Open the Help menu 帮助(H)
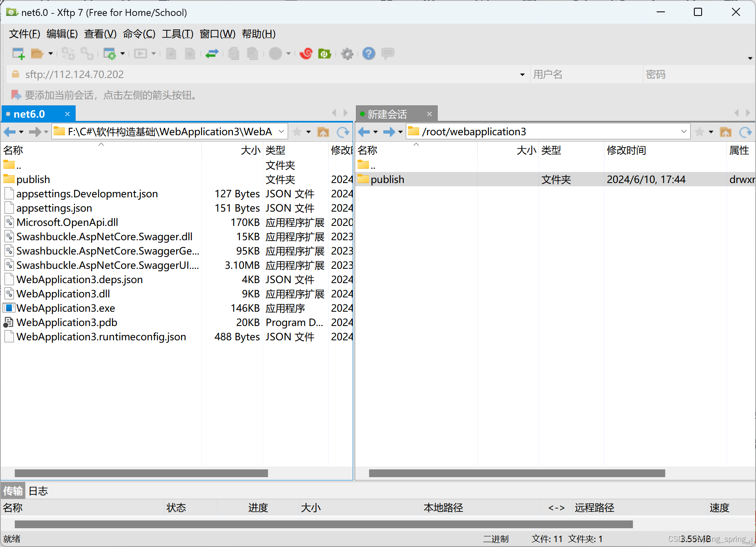This screenshot has width=756, height=547. [259, 34]
